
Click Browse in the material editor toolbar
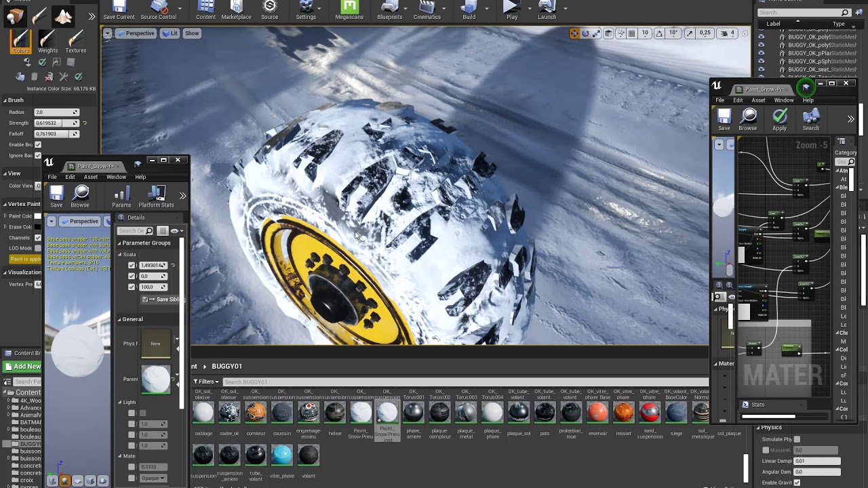click(x=748, y=119)
